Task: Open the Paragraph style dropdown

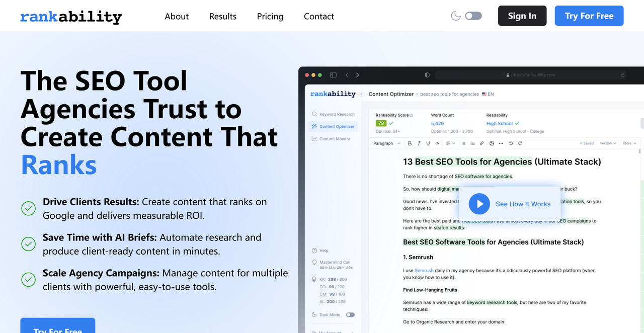Action: point(387,143)
